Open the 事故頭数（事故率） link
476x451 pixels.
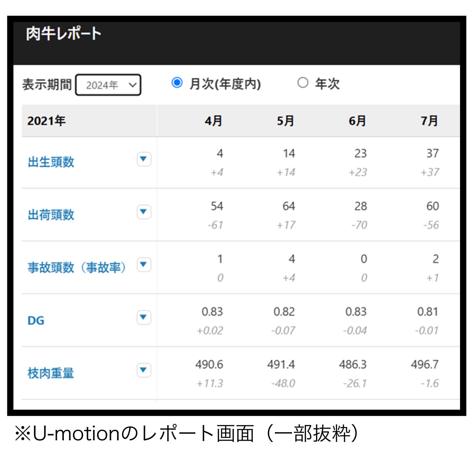coord(77,268)
